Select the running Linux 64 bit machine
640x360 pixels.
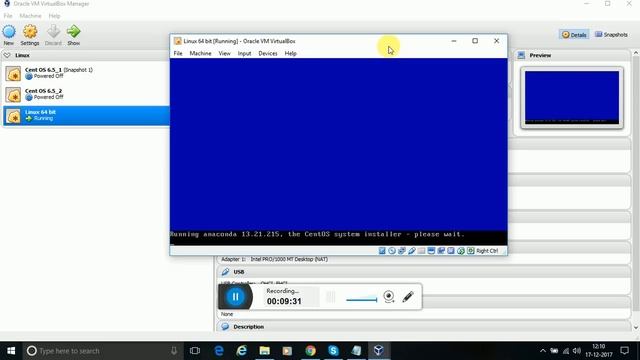click(x=86, y=116)
